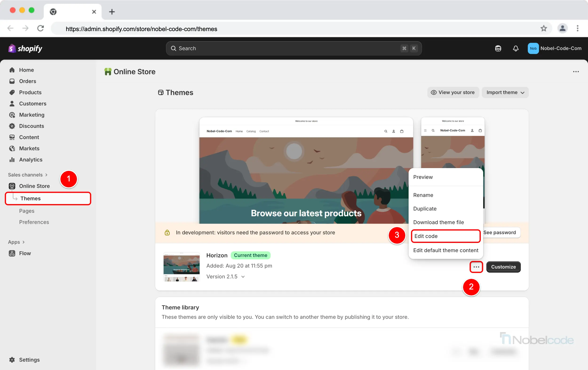Click the Horizon theme thumbnail
The image size is (588, 370).
pyautogui.click(x=181, y=267)
